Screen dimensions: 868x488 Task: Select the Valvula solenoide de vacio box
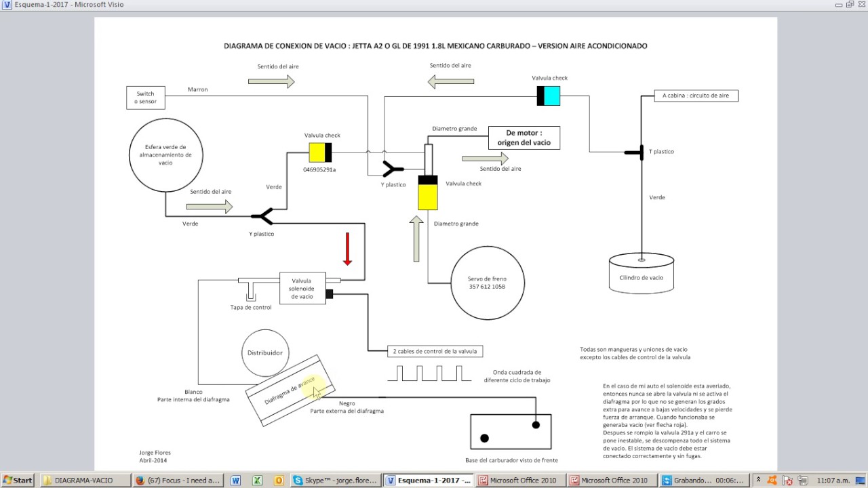302,288
